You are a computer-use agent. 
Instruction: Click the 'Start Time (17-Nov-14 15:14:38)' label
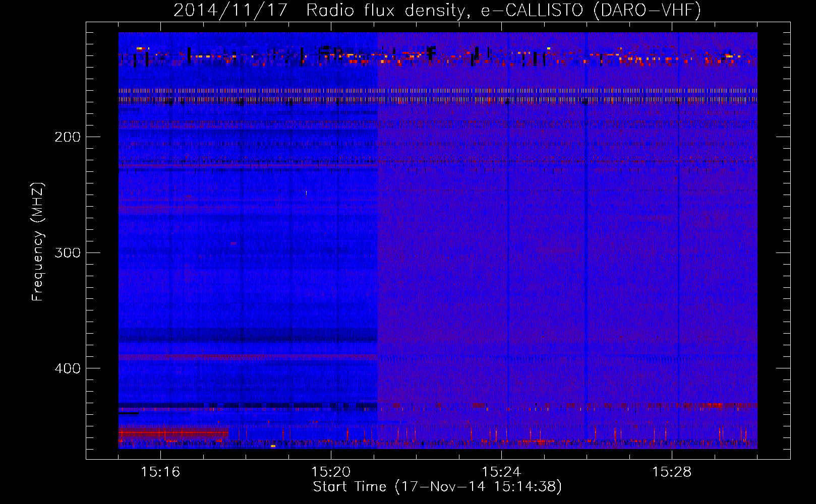[x=437, y=487]
